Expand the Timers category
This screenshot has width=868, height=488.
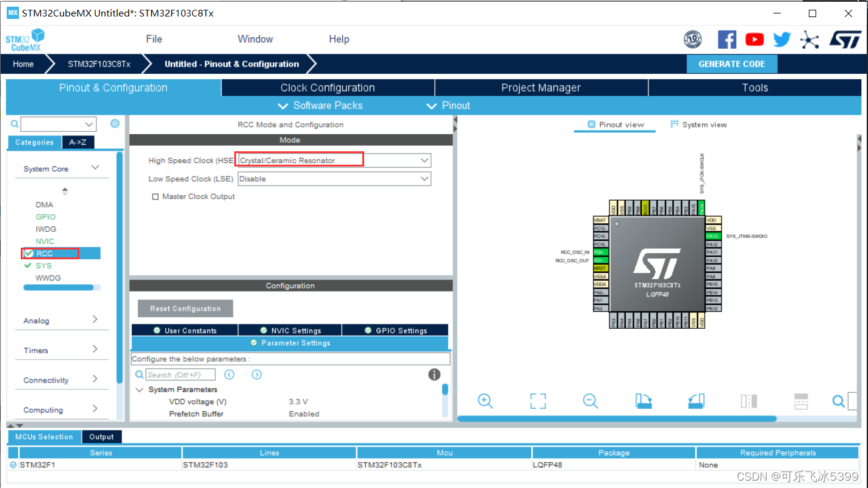(95, 349)
